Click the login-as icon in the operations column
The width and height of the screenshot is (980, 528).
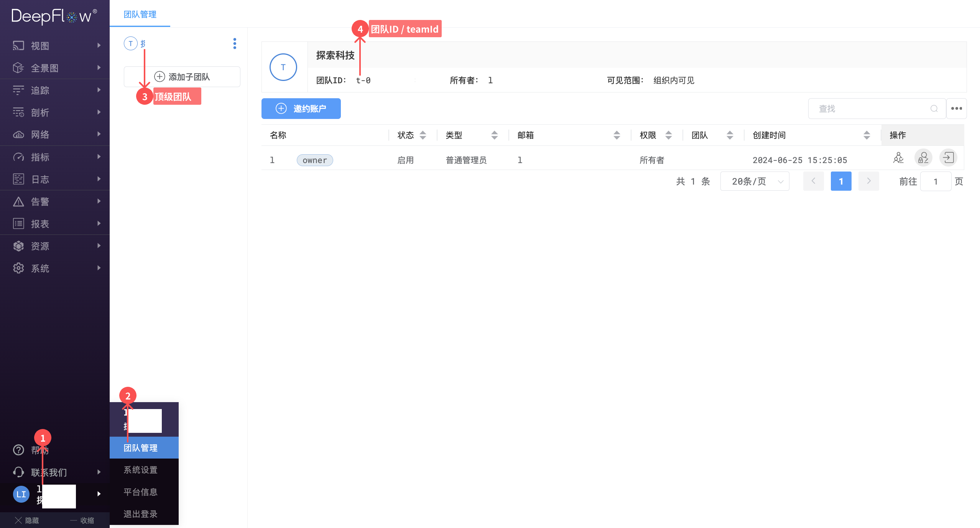coord(948,158)
